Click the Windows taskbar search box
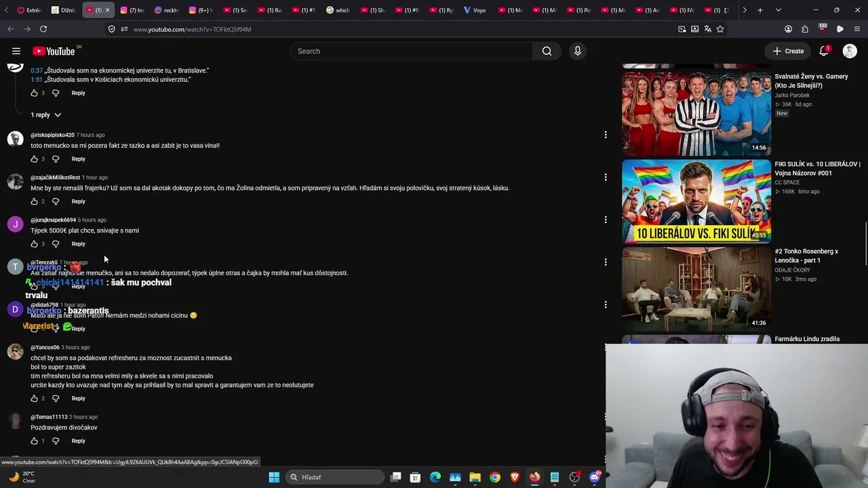This screenshot has width=868, height=488. (x=334, y=477)
